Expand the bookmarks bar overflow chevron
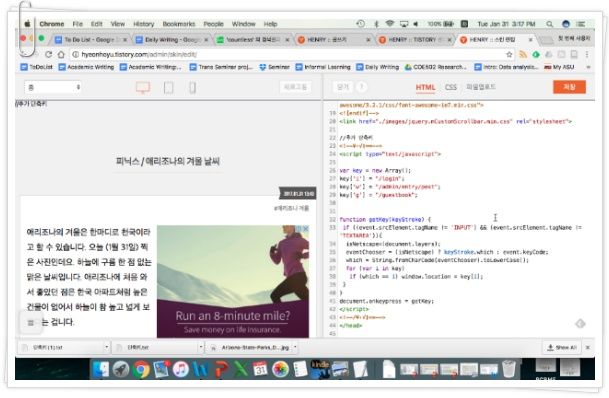609x398 pixels. point(588,67)
